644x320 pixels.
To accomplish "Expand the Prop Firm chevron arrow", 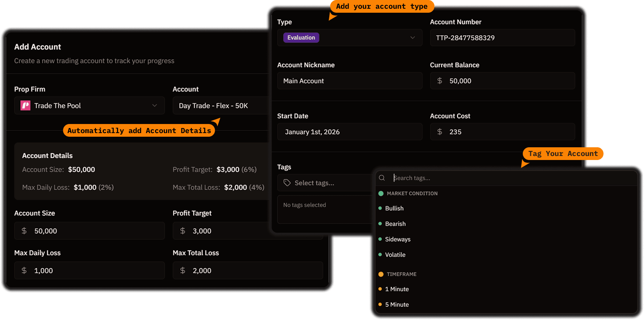I will click(x=154, y=106).
